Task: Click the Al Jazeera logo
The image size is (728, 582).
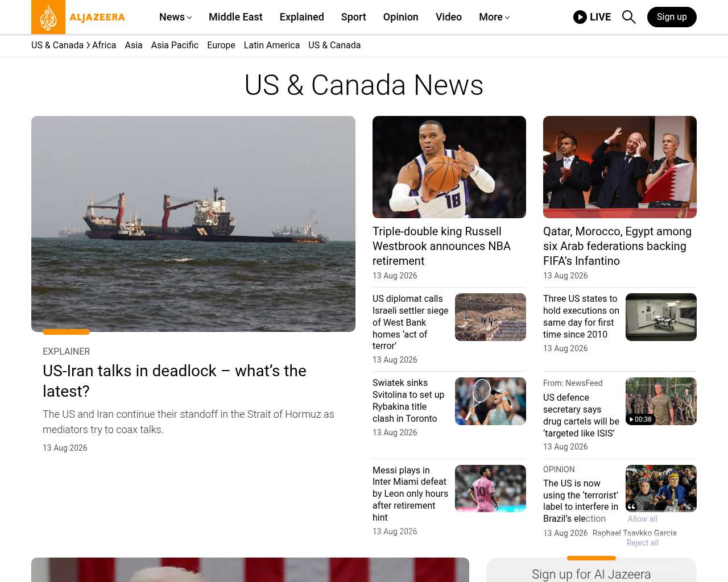Action: click(78, 17)
